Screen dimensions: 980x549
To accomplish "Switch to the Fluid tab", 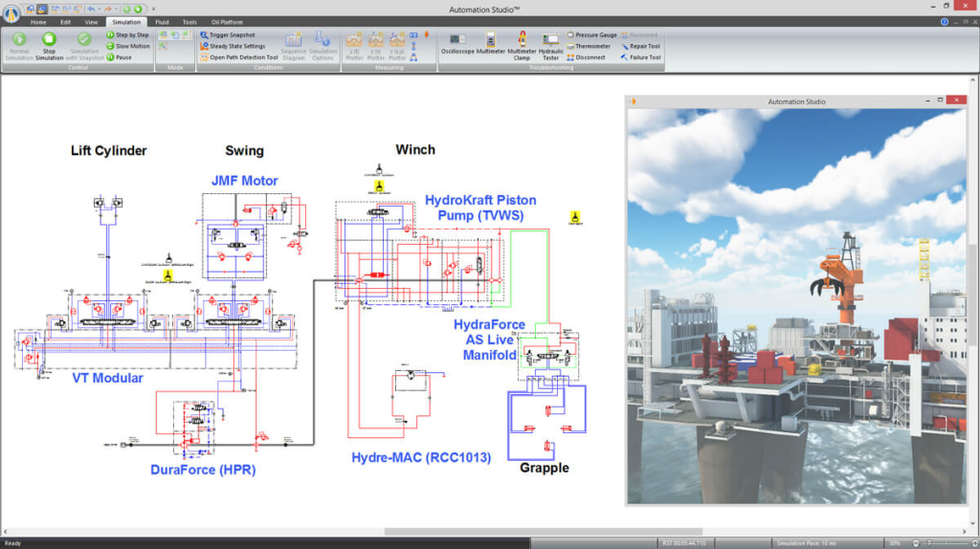I will pyautogui.click(x=162, y=22).
